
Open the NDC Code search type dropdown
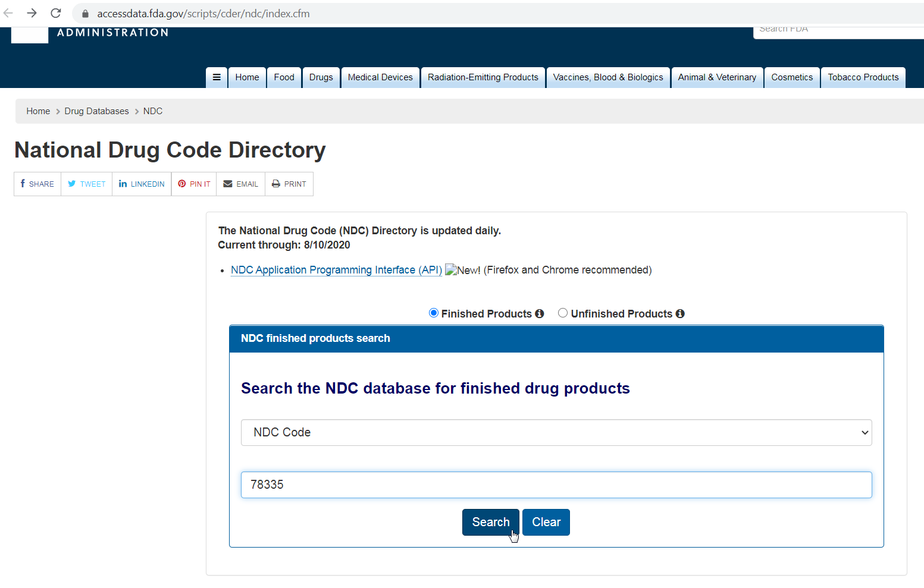tap(556, 432)
